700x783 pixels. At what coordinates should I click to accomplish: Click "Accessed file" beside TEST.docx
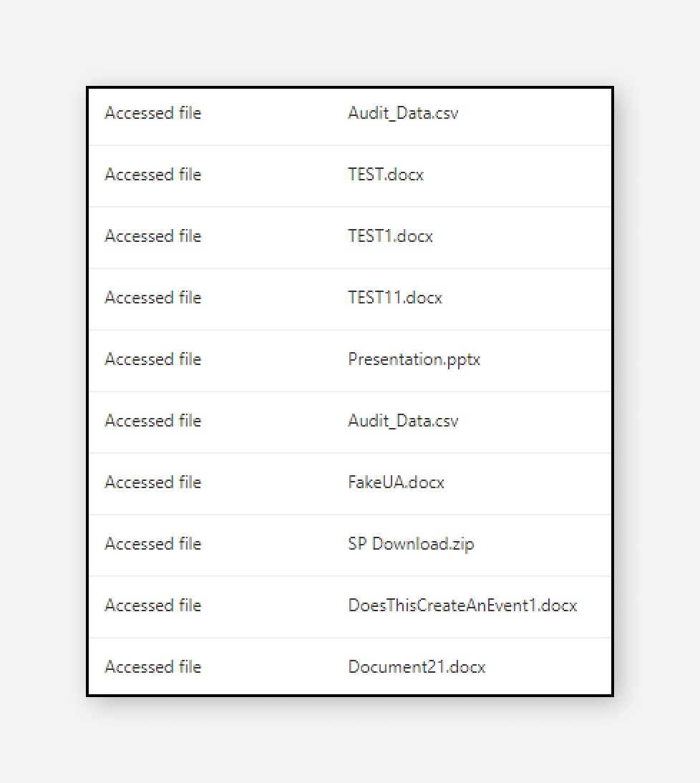tap(153, 175)
